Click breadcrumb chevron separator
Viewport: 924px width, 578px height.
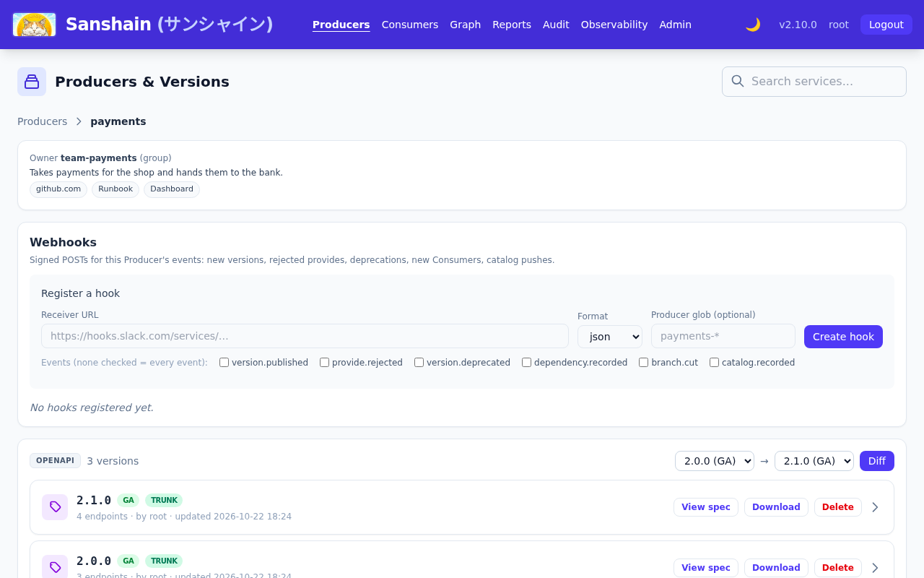click(x=79, y=121)
